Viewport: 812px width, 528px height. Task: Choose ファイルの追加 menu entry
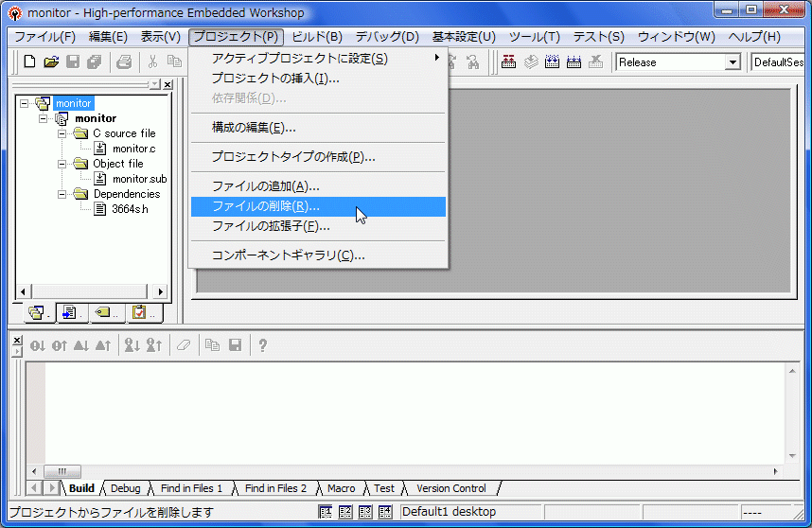coord(318,186)
